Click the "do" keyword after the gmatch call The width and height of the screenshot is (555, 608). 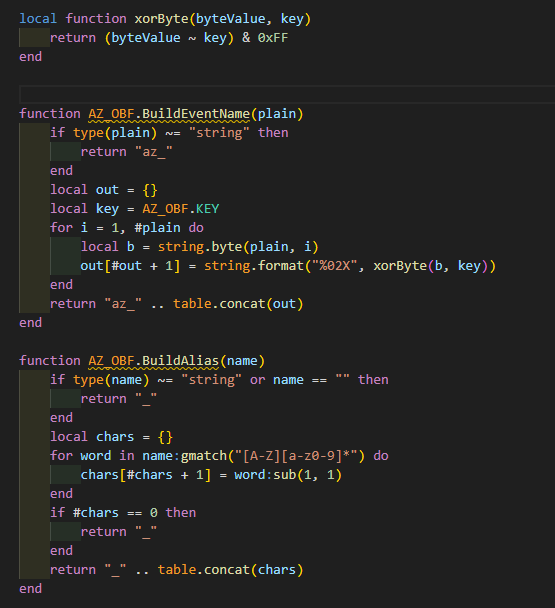coord(381,456)
